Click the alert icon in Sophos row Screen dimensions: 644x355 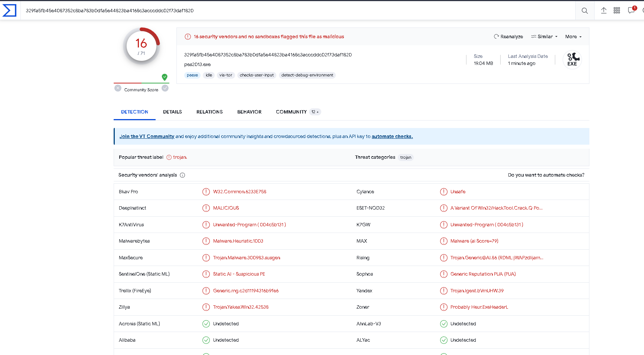click(x=444, y=274)
